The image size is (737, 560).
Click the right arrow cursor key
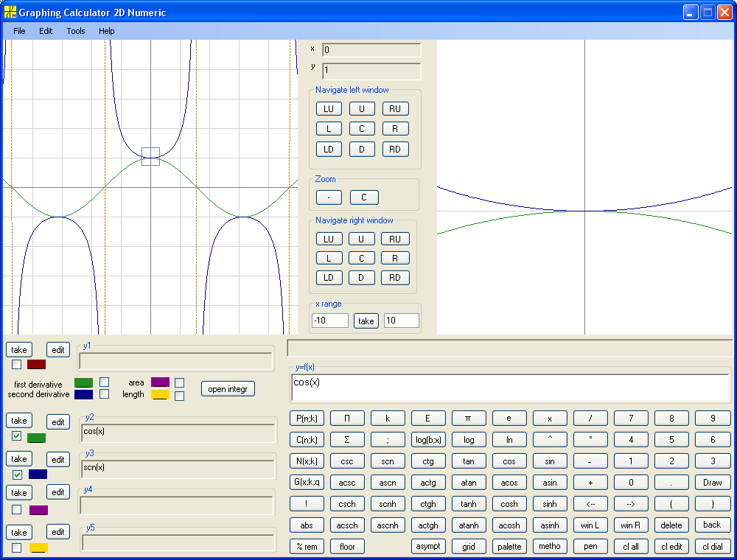pos(631,503)
